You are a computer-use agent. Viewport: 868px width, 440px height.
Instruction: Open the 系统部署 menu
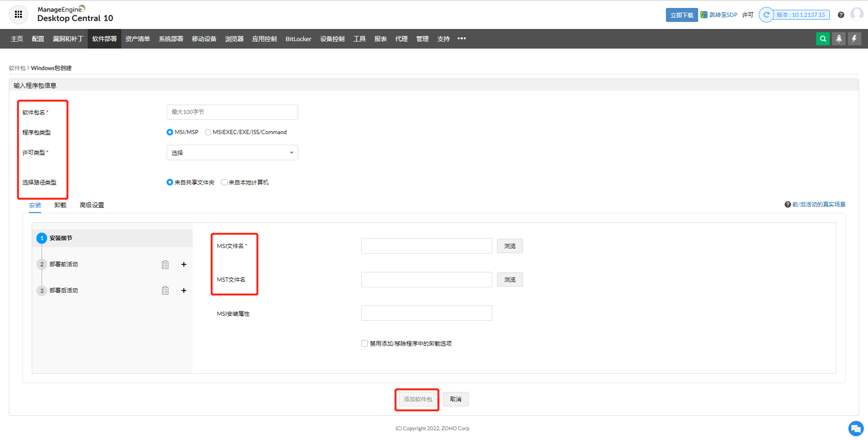[171, 39]
